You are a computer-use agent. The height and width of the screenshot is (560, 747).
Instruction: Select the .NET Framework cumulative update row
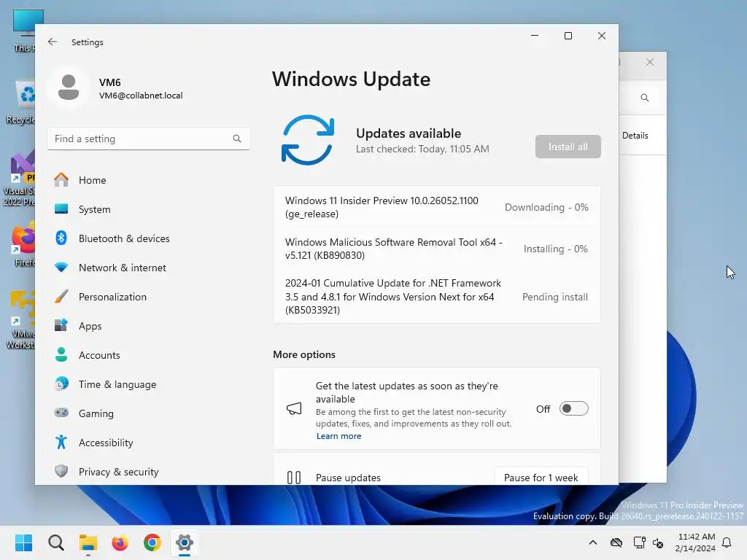point(436,297)
